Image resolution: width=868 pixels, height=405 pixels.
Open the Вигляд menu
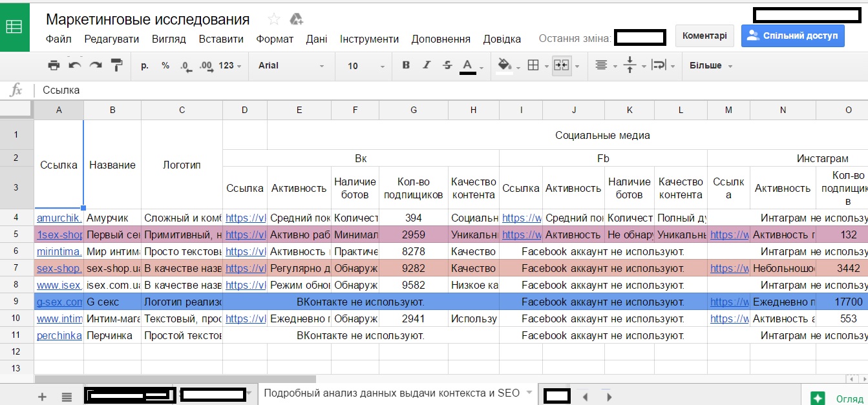pos(169,39)
